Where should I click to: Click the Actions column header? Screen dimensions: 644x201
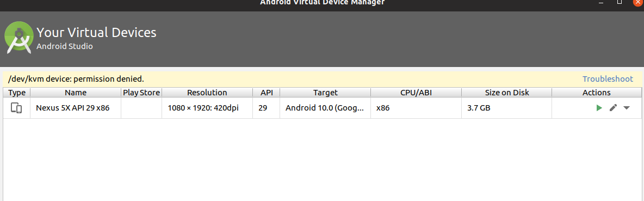[x=596, y=93]
